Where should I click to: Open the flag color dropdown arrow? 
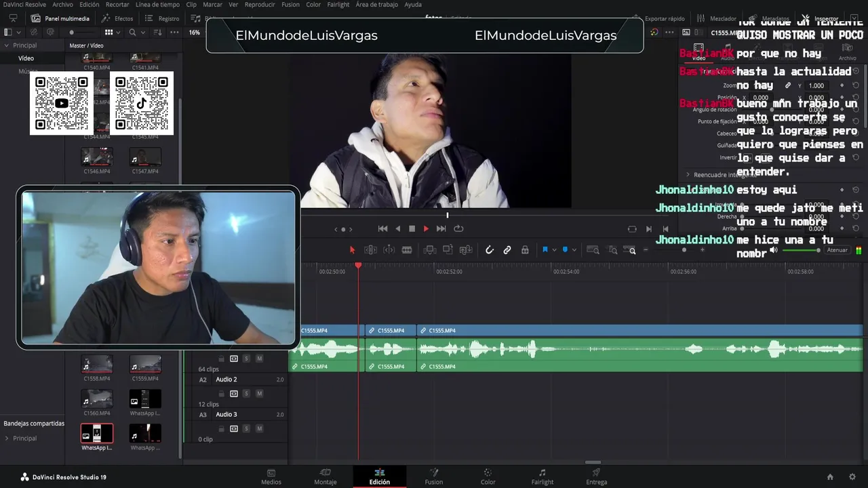tap(553, 250)
